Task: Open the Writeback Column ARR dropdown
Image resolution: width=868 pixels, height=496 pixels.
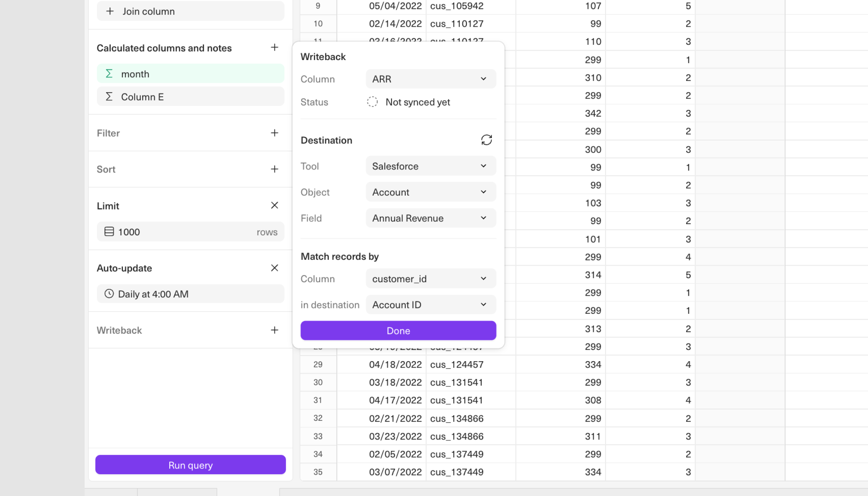Action: [x=430, y=79]
